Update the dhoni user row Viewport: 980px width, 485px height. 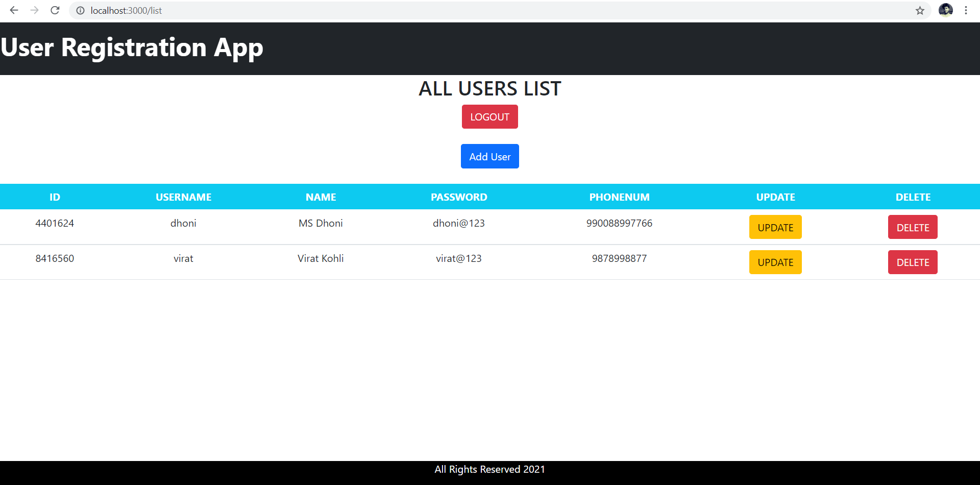(775, 227)
